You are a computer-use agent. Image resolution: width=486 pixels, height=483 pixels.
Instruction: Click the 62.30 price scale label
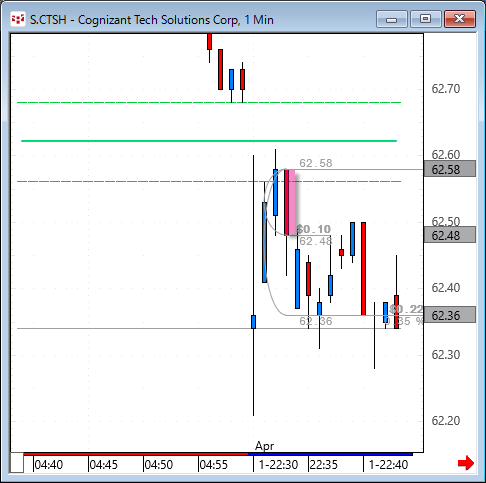[446, 354]
